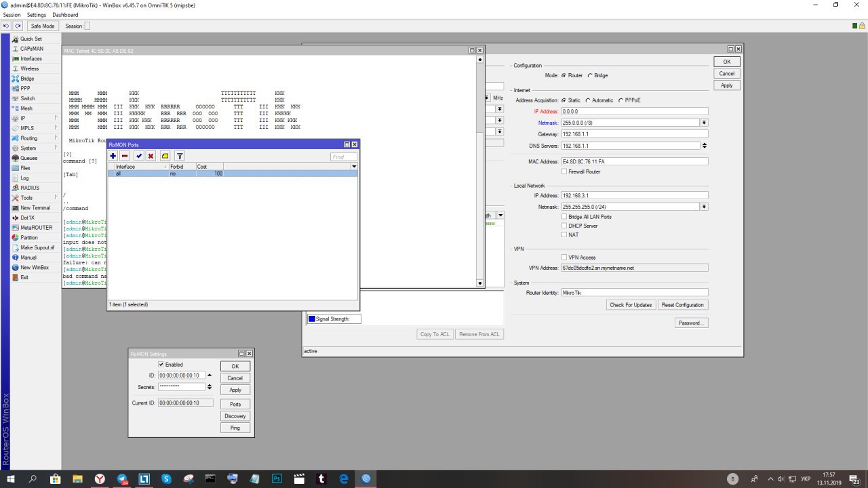Toggle the NAT checkbox
Image resolution: width=868 pixels, height=488 pixels.
564,235
